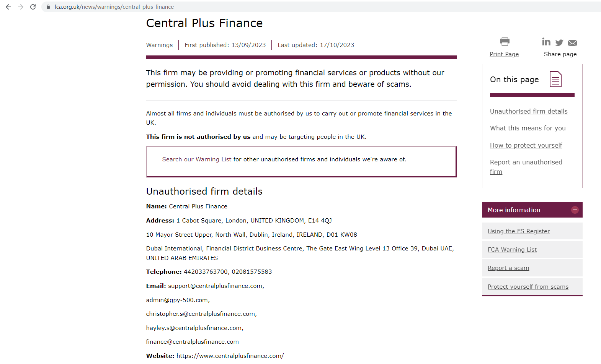The height and width of the screenshot is (364, 601).
Task: Click the address bar URL
Action: pyautogui.click(x=114, y=7)
